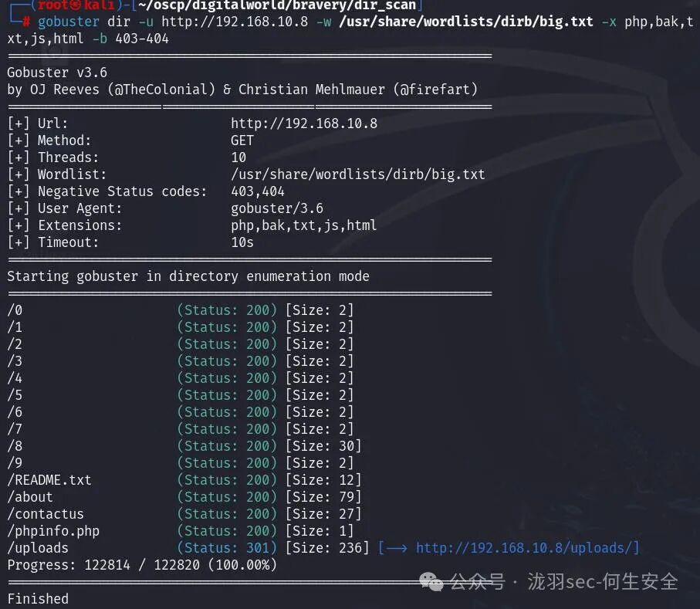
Task: Select the /about result path
Action: click(x=30, y=497)
